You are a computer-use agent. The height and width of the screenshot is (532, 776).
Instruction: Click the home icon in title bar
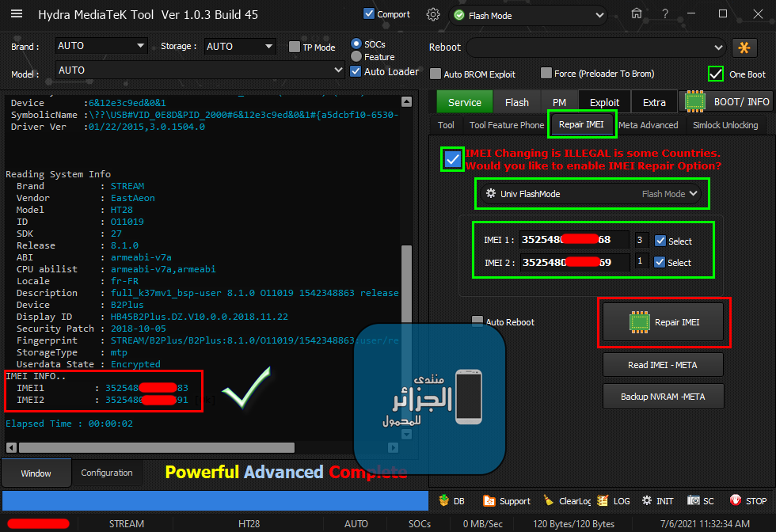636,14
